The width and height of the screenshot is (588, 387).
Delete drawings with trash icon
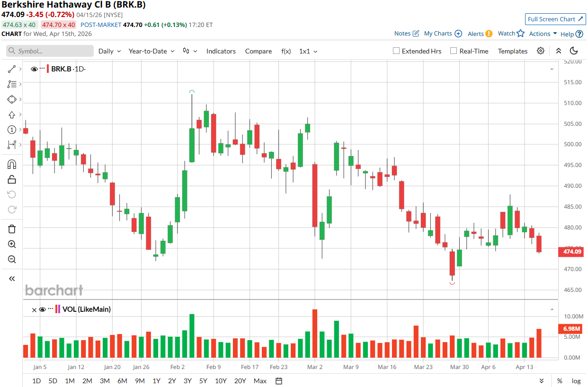click(12, 229)
